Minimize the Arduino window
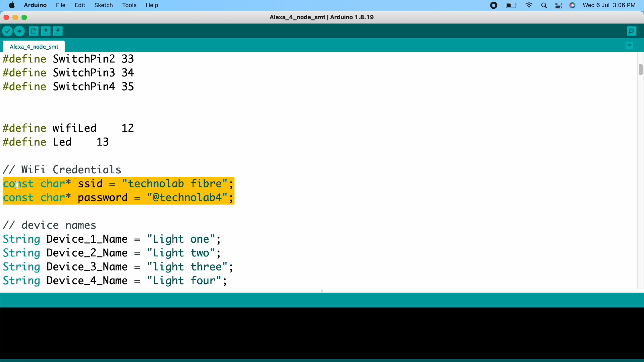 pyautogui.click(x=15, y=17)
